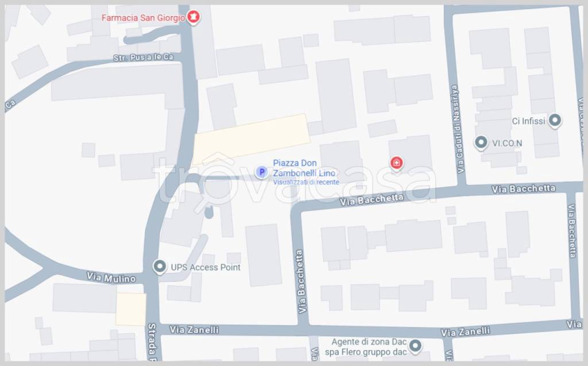Click the vertical Via Bacchetta street label

[x=301, y=282]
